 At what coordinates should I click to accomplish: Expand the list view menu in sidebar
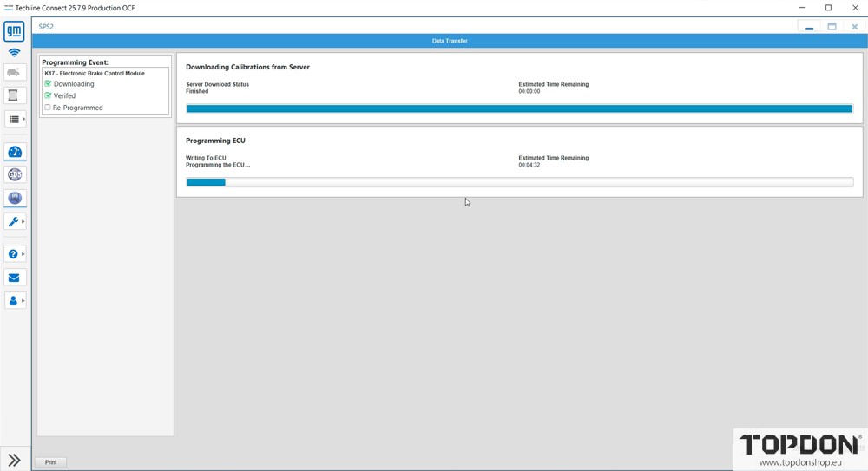pyautogui.click(x=15, y=119)
